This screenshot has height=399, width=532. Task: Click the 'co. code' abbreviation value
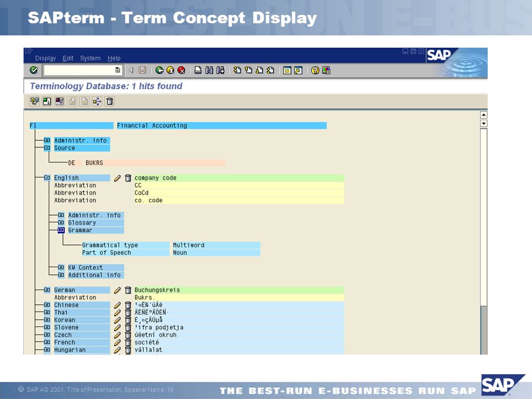(x=239, y=200)
